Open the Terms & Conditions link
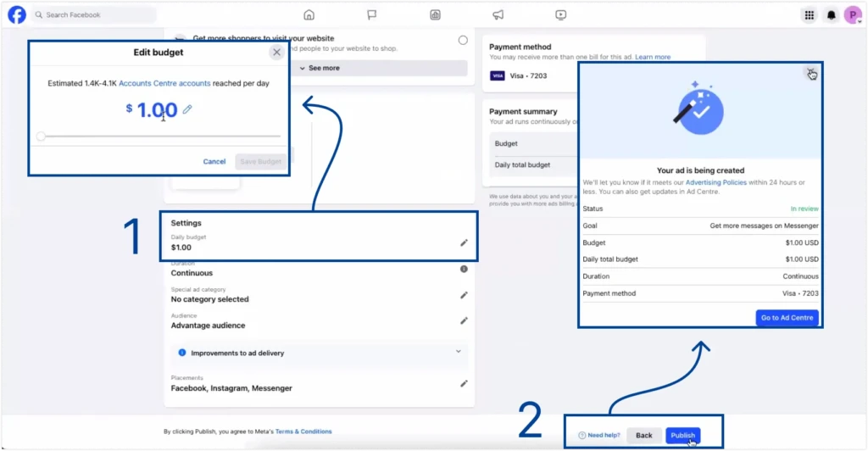Screen dimensions: 868x451 (303, 432)
